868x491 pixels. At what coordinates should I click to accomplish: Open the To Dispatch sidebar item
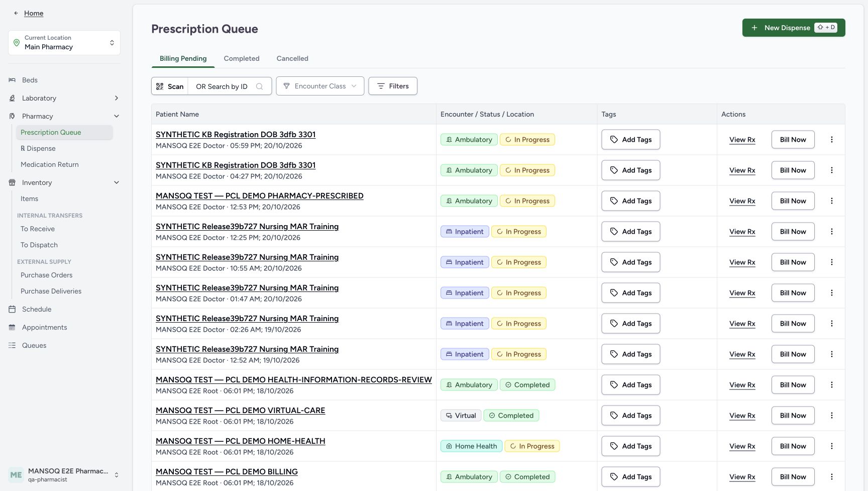click(x=39, y=245)
